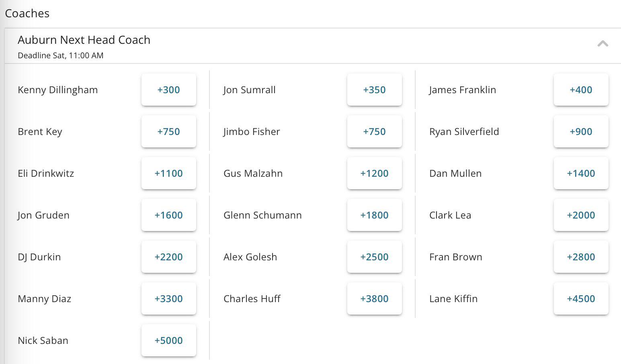This screenshot has width=621, height=364.
Task: Select Jimbo Fisher +750 odds button
Action: (374, 131)
